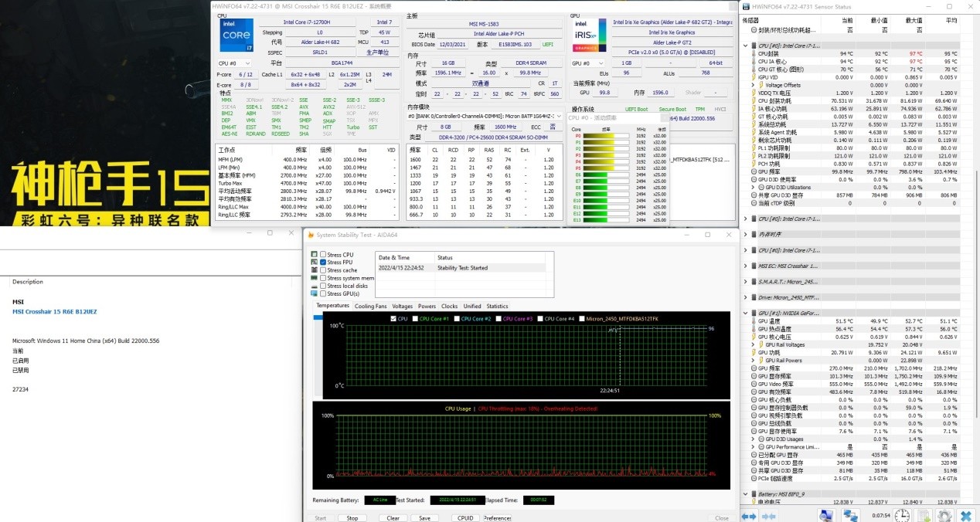
Task: Open the Voltages tab
Action: 403,306
